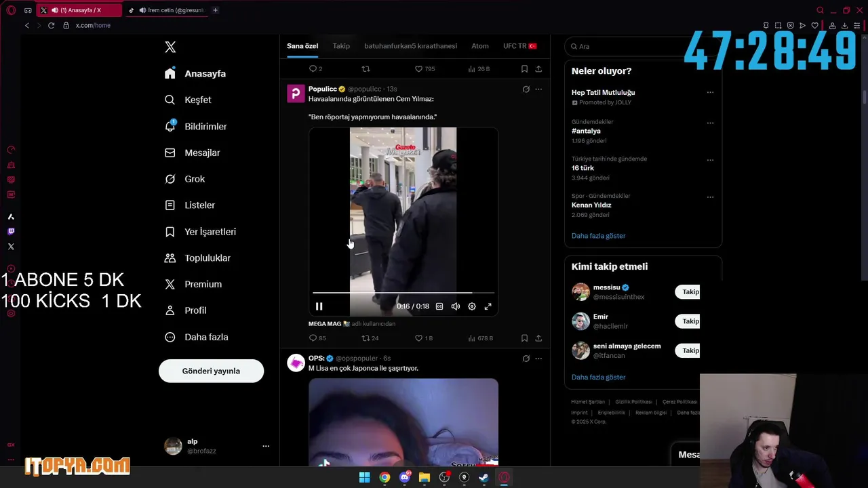The image size is (868, 488).
Task: Switch to UFC TR tab
Action: (x=520, y=46)
